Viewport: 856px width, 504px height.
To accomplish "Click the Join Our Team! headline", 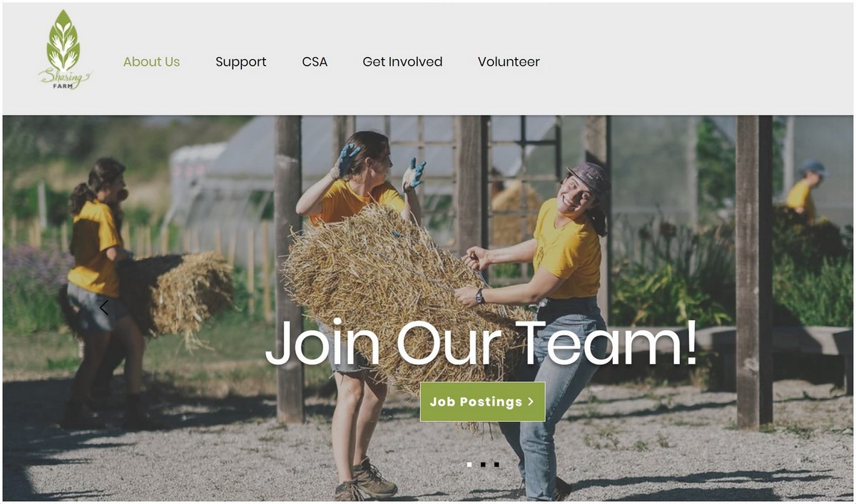I will 481,343.
